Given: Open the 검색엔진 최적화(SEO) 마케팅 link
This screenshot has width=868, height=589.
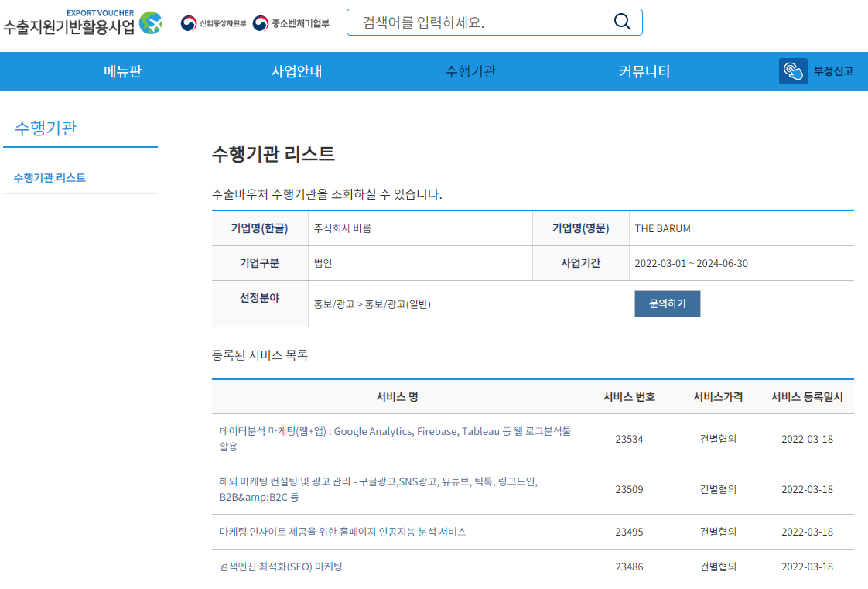Looking at the screenshot, I should [x=281, y=567].
